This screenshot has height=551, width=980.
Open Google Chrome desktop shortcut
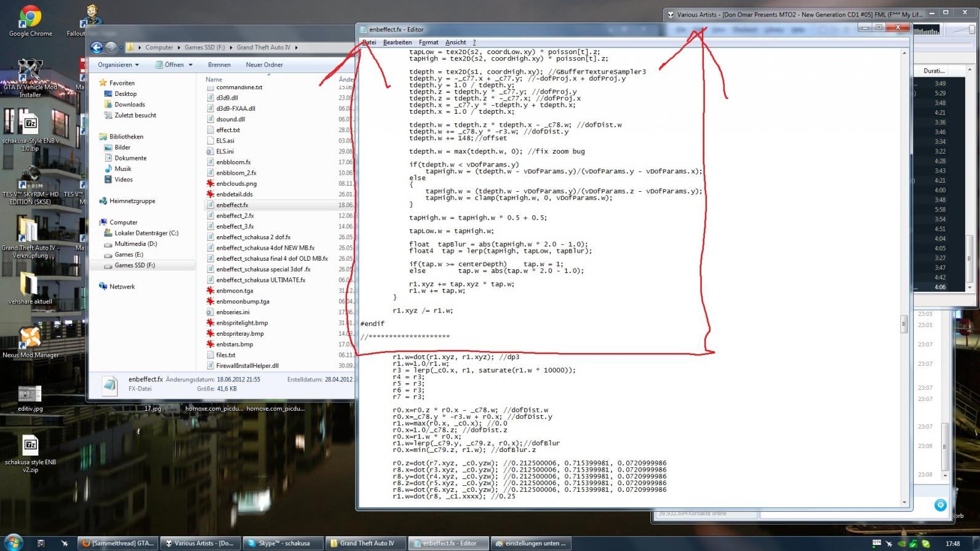coord(30,22)
